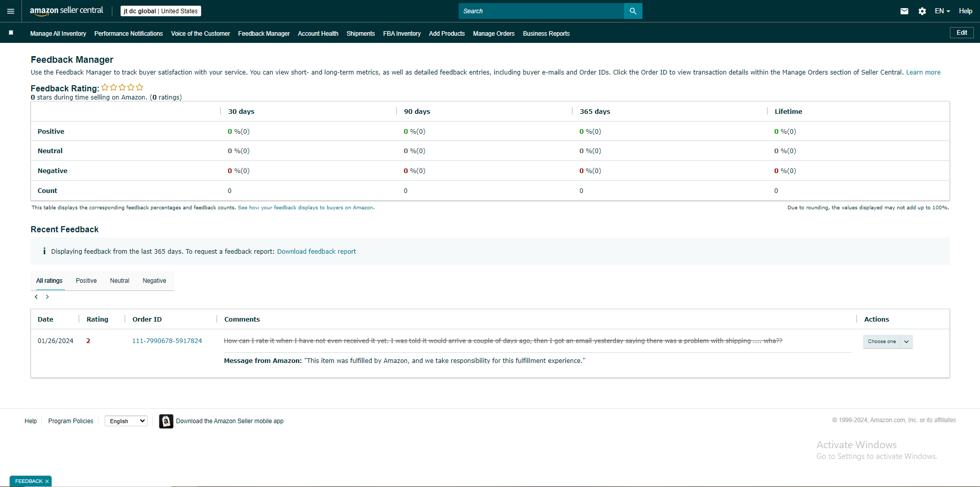Click the date 01/26/2024

(x=56, y=341)
